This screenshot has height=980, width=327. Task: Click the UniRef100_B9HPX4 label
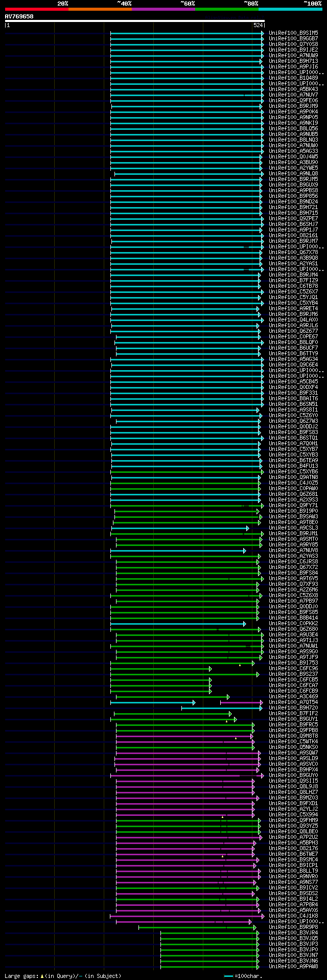point(293,769)
